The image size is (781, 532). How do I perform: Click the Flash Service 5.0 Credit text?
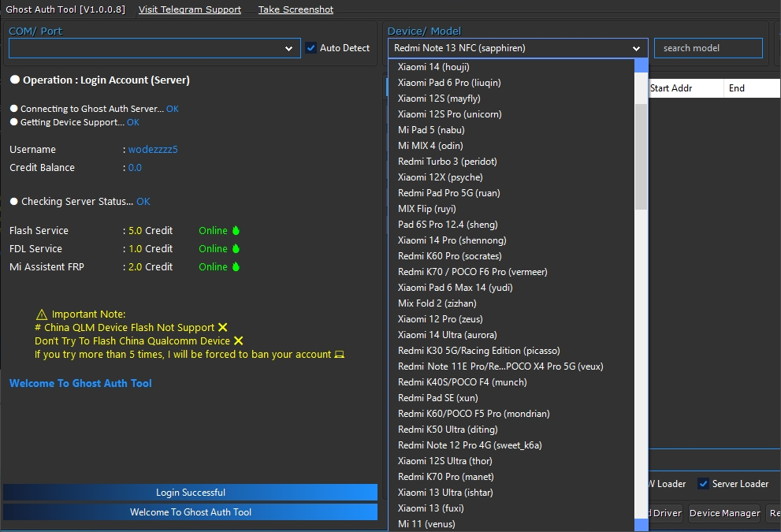[x=151, y=231]
